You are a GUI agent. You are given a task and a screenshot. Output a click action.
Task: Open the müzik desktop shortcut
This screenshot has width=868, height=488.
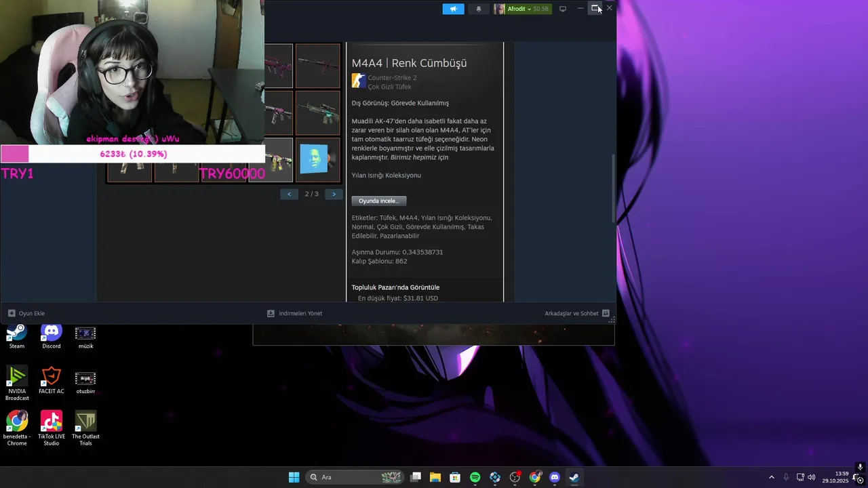point(85,337)
